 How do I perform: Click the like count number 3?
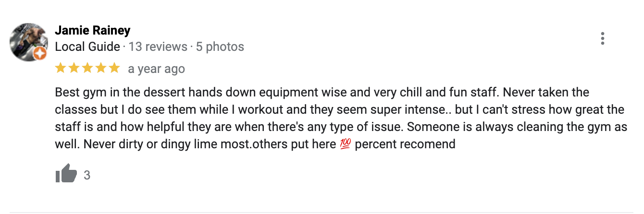(87, 175)
